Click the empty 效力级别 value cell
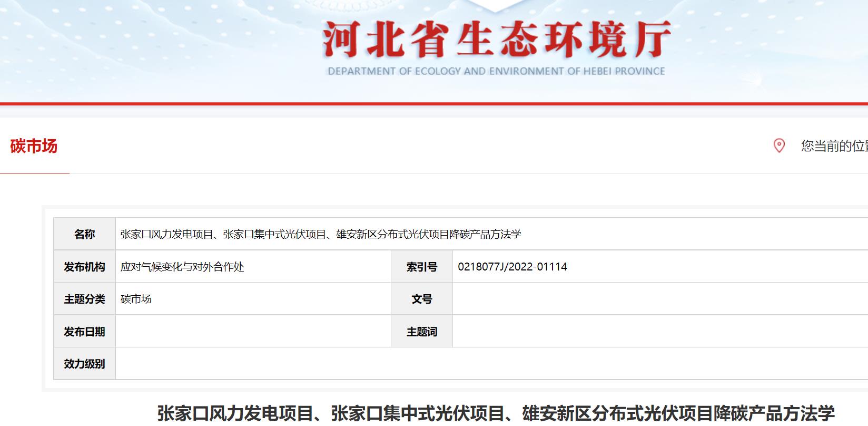This screenshot has height=426, width=868. pyautogui.click(x=490, y=364)
